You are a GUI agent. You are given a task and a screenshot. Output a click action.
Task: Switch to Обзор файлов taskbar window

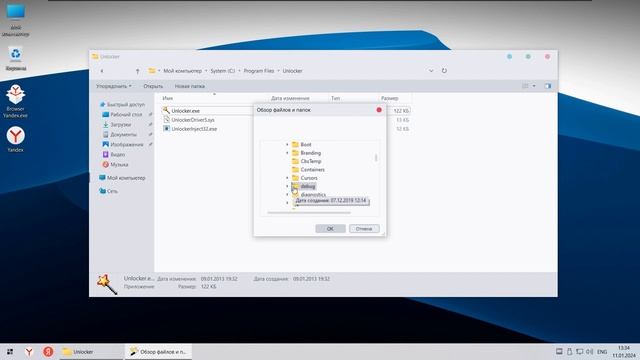[x=158, y=351]
